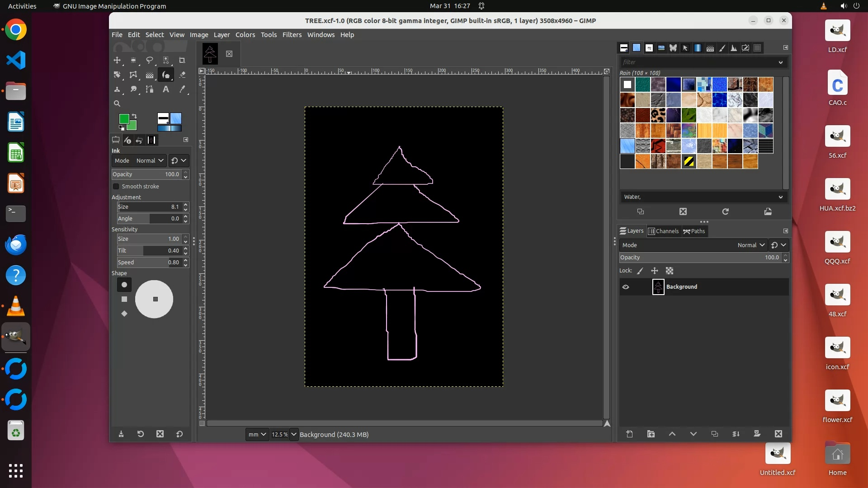Click the green foreground color swatch
The height and width of the screenshot is (488, 868).
point(123,118)
